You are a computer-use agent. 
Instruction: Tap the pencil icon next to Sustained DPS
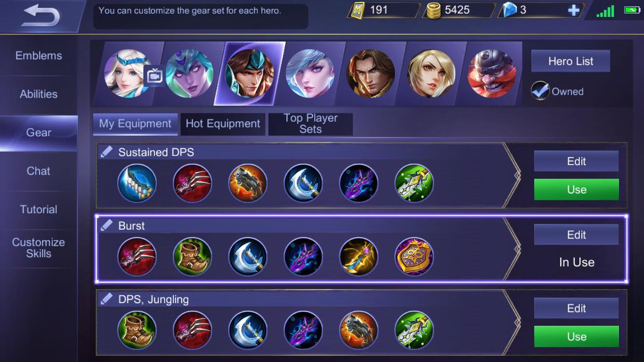click(106, 152)
